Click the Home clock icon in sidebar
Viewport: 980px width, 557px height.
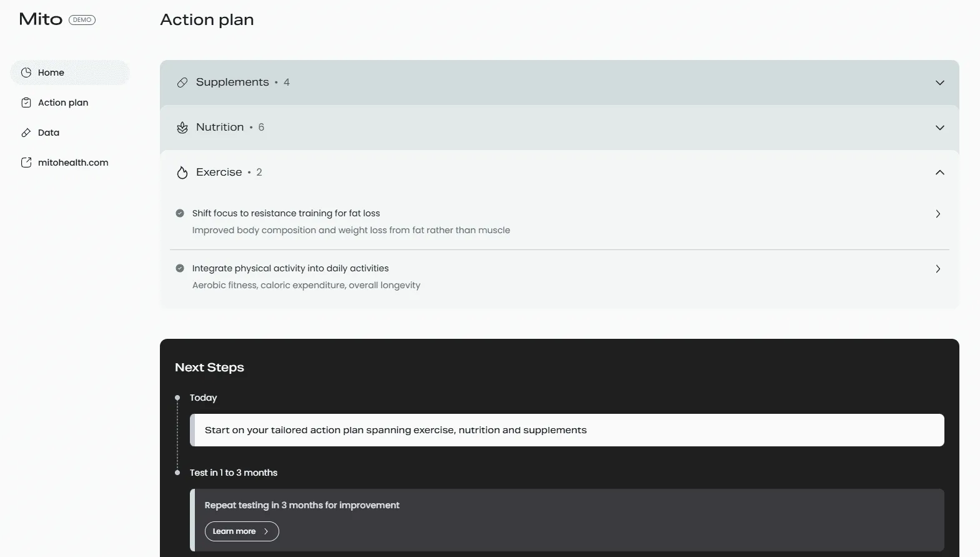pos(26,72)
